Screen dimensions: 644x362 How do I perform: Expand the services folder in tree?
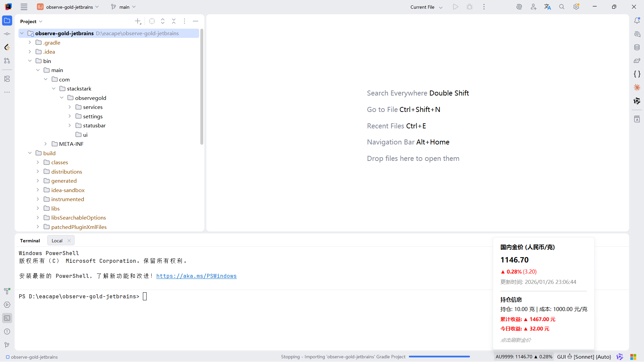click(x=70, y=107)
